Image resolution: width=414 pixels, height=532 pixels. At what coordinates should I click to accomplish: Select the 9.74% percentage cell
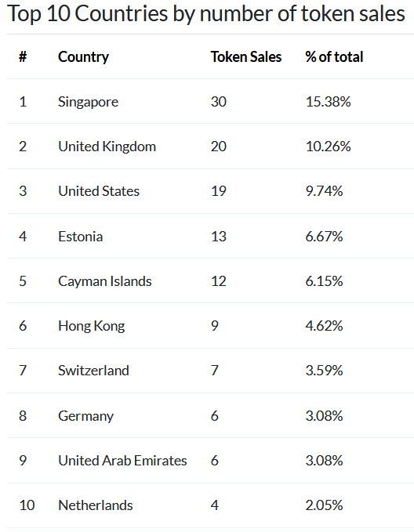point(324,191)
